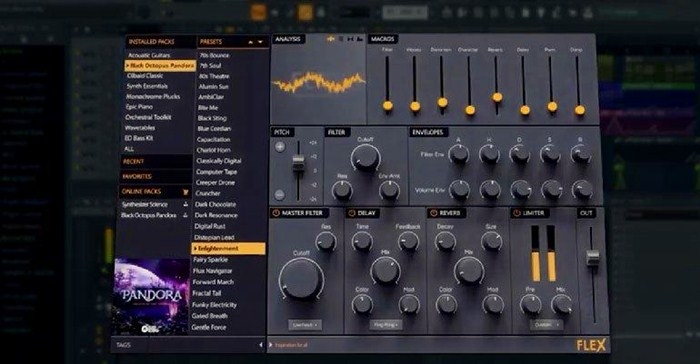Download the online Black Octopus Pandora pack

click(x=185, y=215)
